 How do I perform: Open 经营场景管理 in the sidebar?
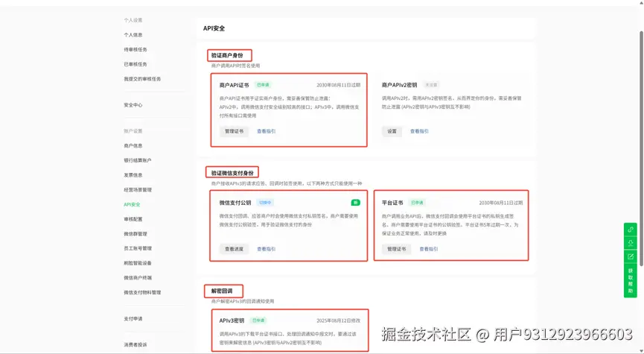[138, 189]
